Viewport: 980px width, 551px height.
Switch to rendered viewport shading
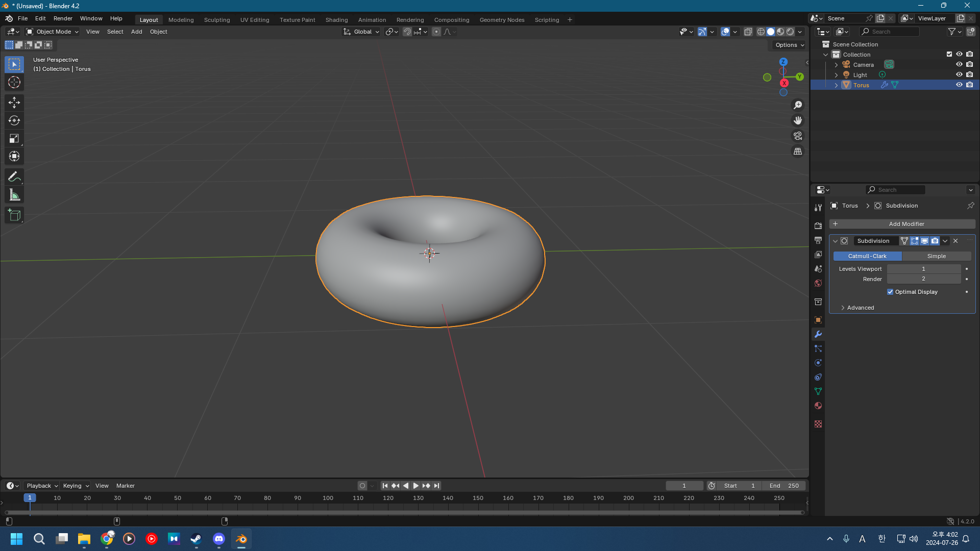point(790,32)
